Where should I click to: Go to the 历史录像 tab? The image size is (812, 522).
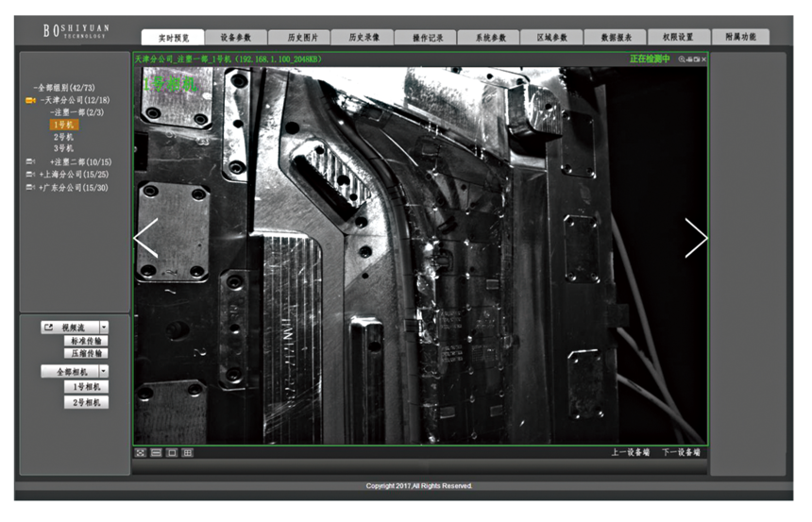pos(364,38)
